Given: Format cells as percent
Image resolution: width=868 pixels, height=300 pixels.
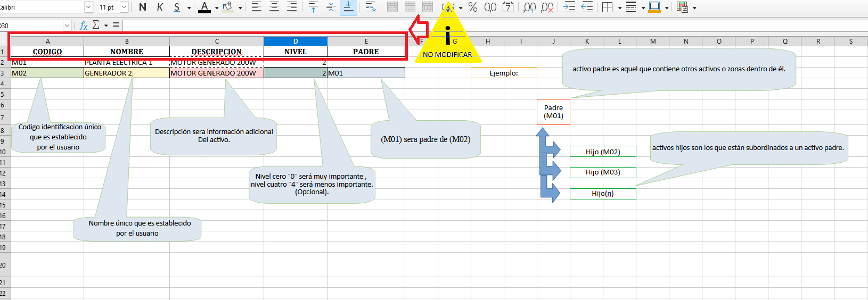Looking at the screenshot, I should point(472,7).
